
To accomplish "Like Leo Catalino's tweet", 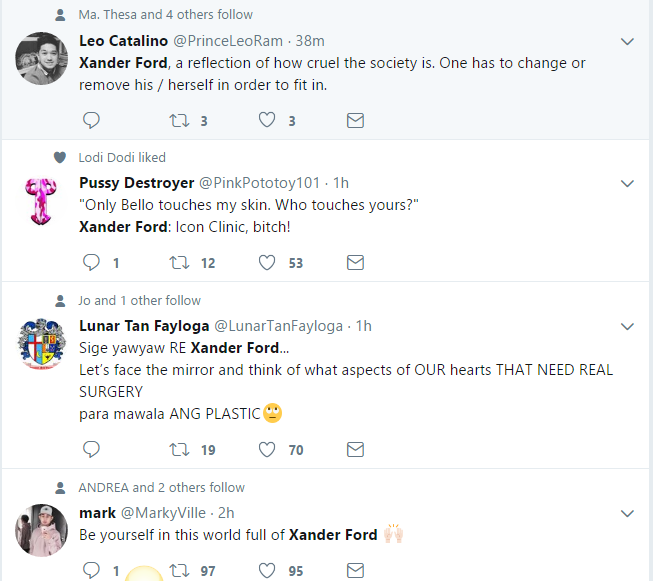I will (267, 120).
